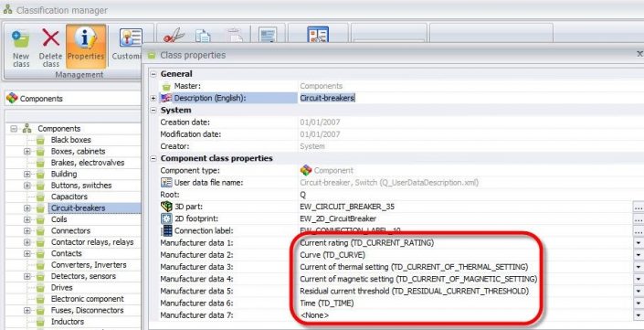Viewport: 644px width, 330px height.
Task: Open Manufacturer data 1 dropdown arrow
Action: click(x=639, y=243)
